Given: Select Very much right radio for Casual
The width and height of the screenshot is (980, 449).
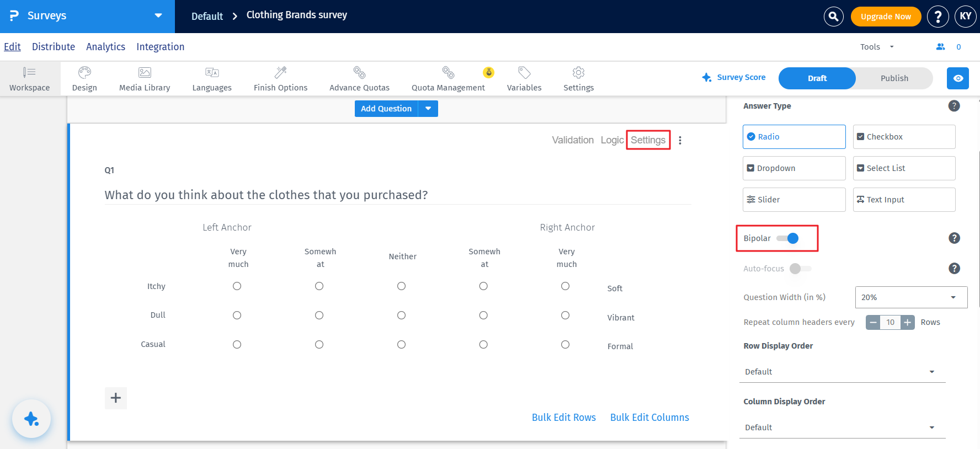Looking at the screenshot, I should (x=566, y=345).
